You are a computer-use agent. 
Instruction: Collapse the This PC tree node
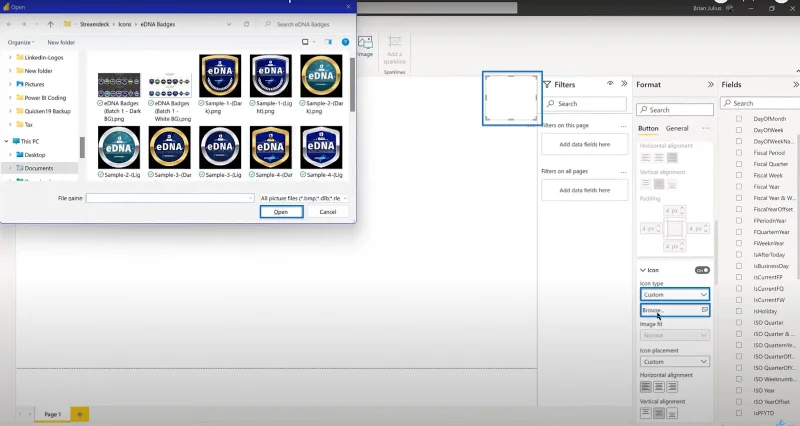tap(6, 141)
